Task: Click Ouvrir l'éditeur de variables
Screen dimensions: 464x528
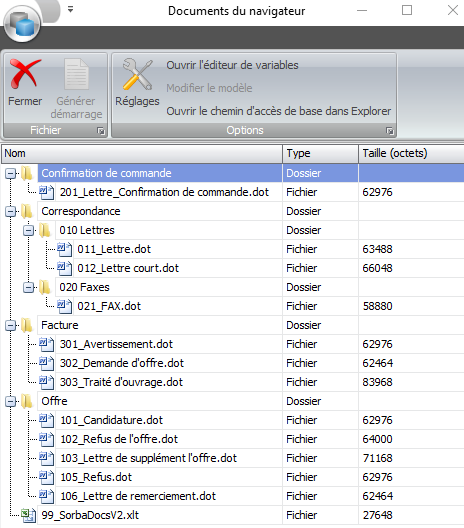Action: [x=232, y=65]
